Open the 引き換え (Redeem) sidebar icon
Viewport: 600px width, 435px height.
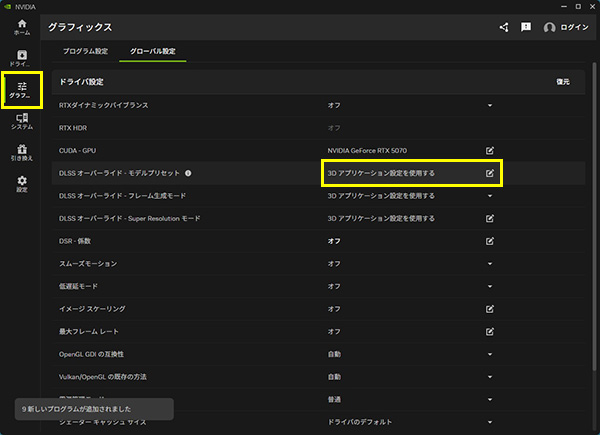21,152
